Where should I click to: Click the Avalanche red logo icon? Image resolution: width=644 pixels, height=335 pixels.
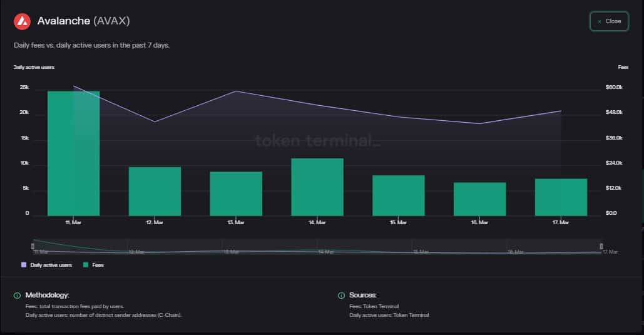pos(22,21)
